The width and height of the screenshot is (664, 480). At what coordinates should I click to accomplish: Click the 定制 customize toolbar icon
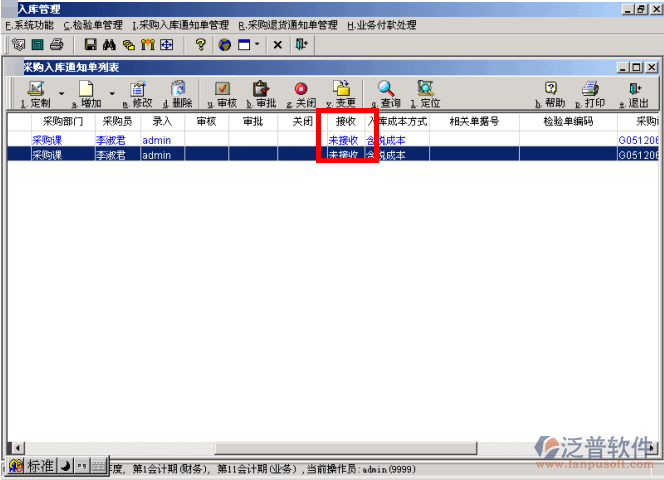(x=36, y=89)
